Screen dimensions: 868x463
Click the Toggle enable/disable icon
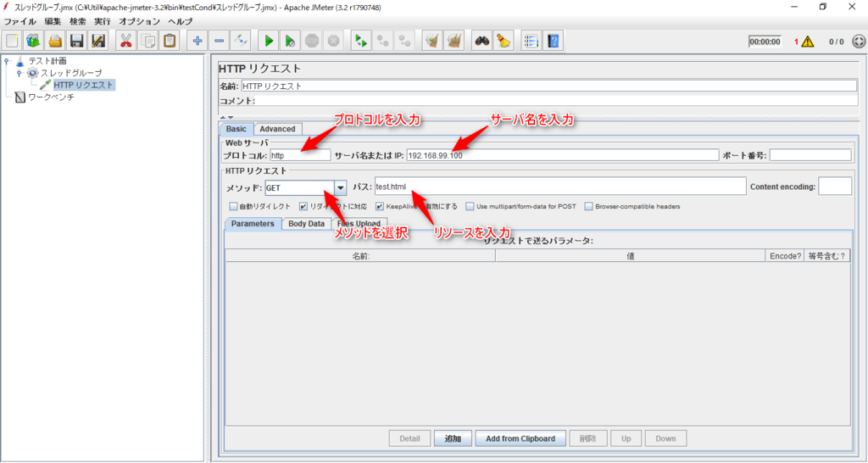point(240,41)
